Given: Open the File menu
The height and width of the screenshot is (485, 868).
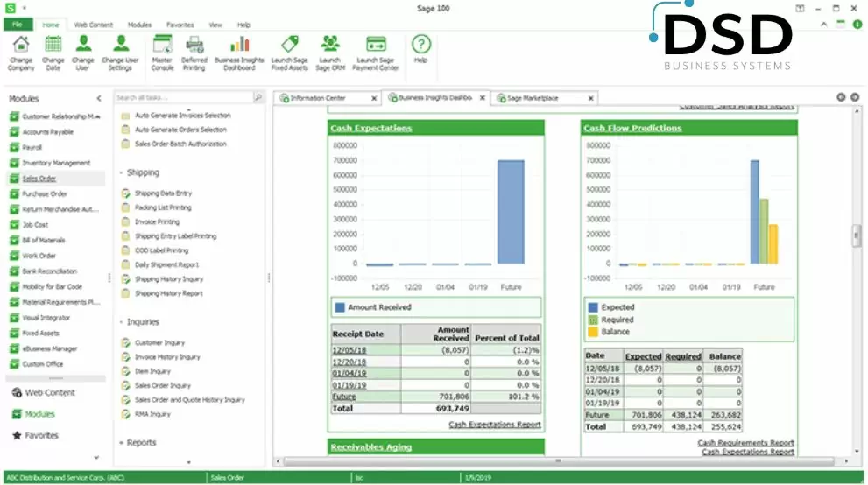Looking at the screenshot, I should [x=18, y=25].
